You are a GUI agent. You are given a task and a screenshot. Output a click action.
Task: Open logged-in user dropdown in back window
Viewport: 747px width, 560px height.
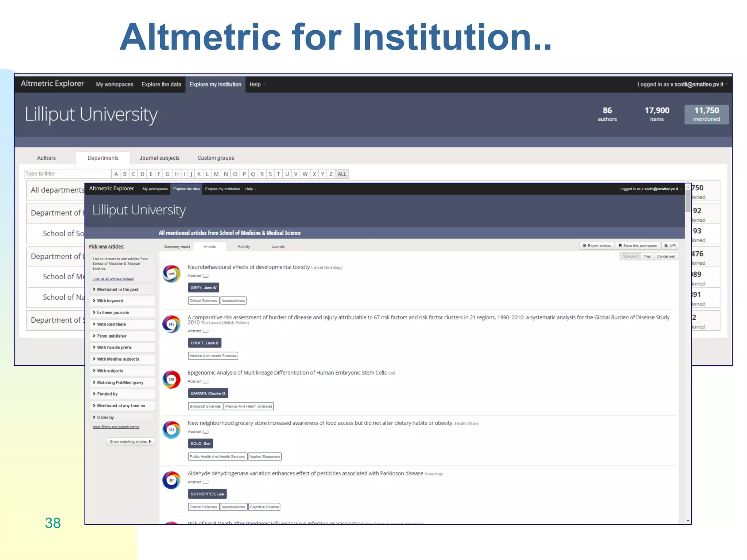682,84
